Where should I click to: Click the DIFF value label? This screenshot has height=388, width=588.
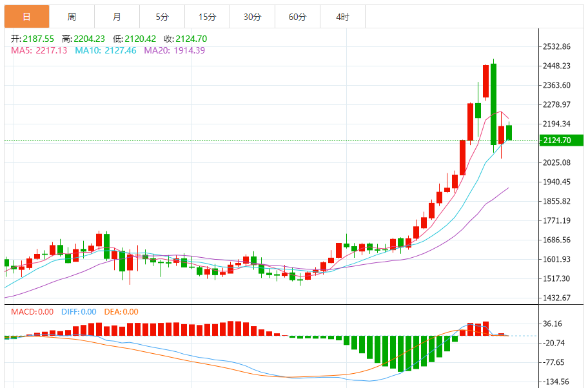(79, 312)
